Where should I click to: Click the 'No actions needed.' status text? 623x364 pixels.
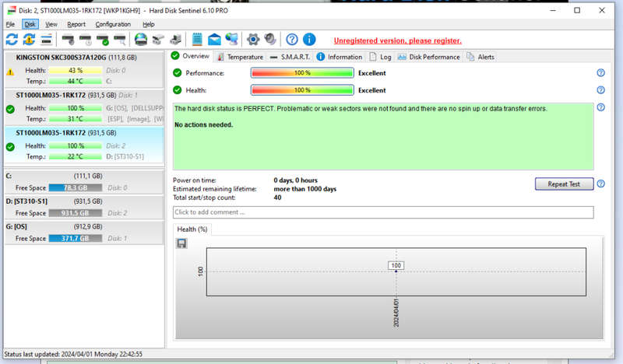pyautogui.click(x=203, y=124)
